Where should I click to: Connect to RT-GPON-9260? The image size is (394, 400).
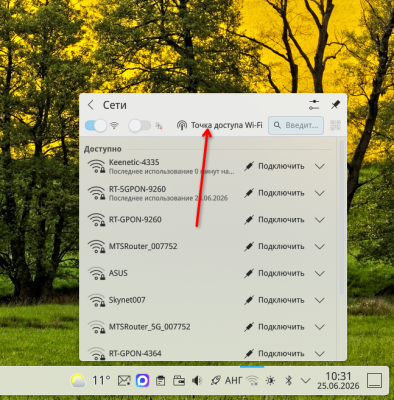[x=274, y=220]
